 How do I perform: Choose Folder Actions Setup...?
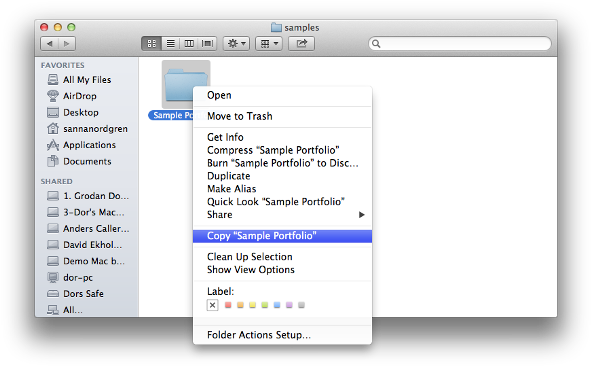pyautogui.click(x=282, y=335)
